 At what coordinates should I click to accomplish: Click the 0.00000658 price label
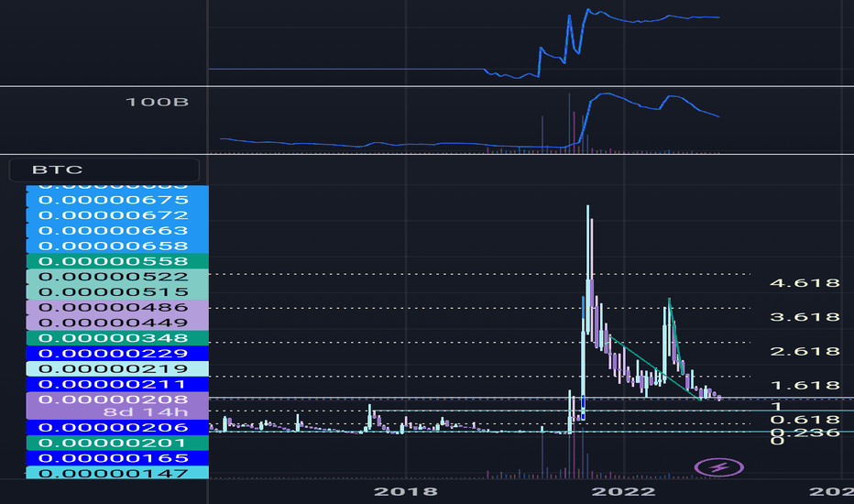pos(117,246)
